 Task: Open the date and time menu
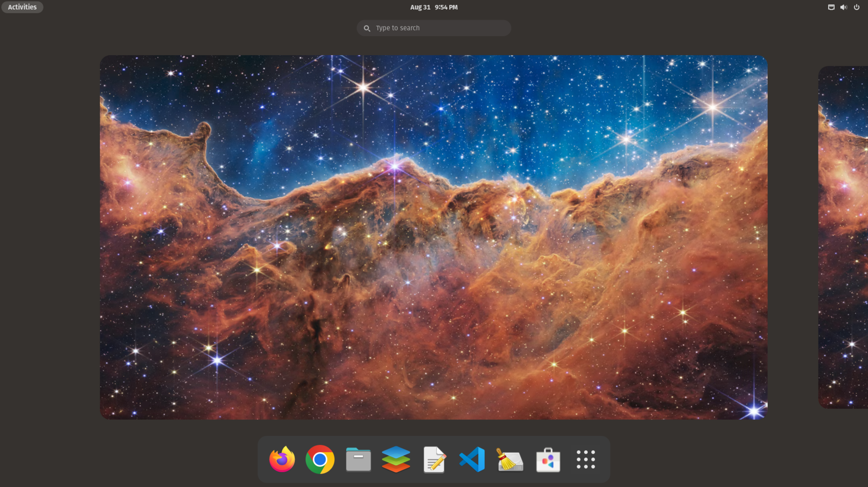[x=433, y=7]
